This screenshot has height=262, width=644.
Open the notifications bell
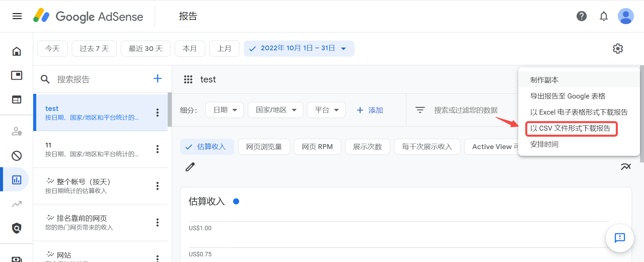tap(603, 16)
